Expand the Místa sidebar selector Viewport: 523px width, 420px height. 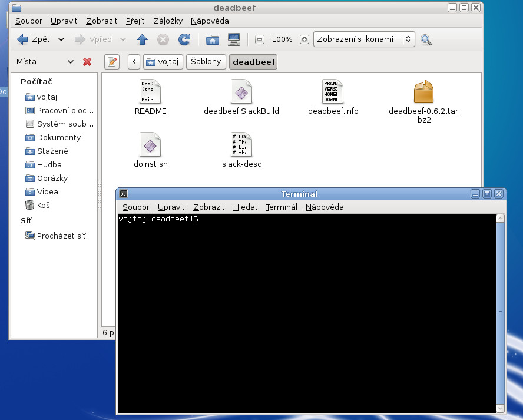click(45, 62)
